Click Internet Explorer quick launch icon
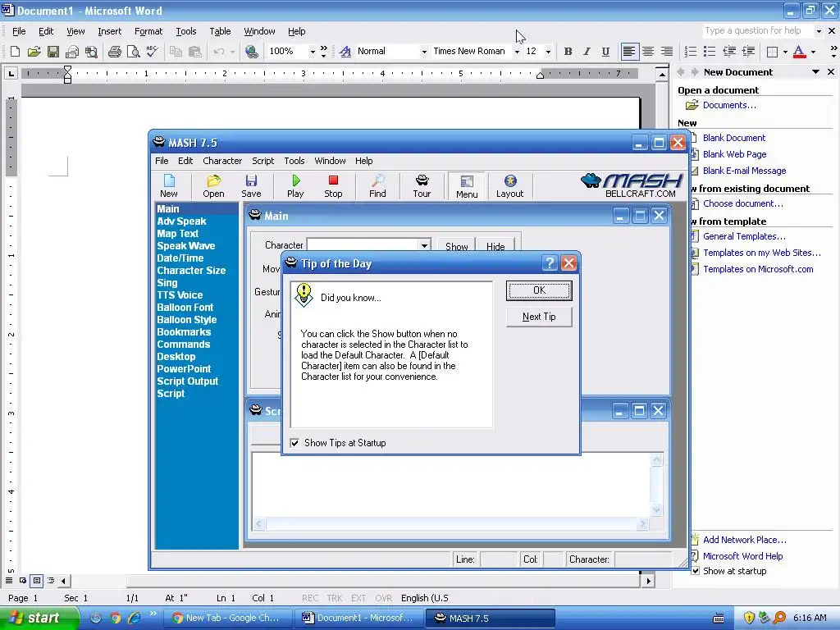 click(134, 618)
